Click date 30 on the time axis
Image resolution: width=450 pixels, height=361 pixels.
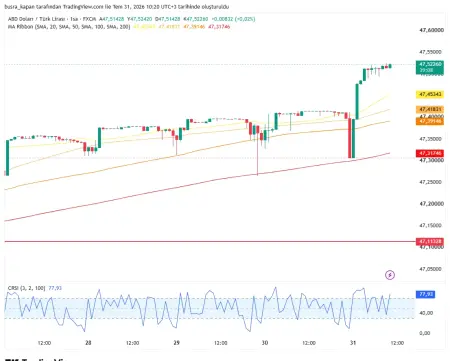[265, 343]
